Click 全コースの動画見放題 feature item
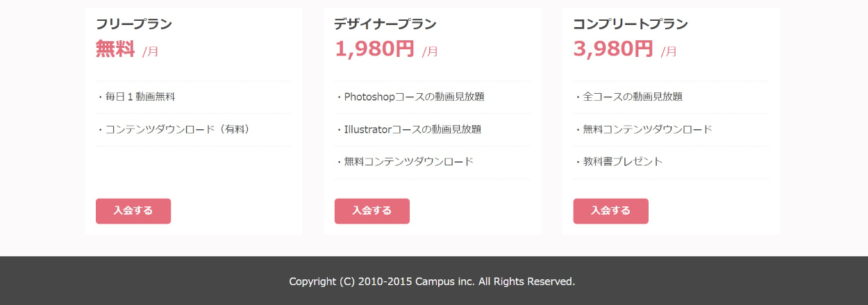The width and height of the screenshot is (868, 305). point(629,97)
